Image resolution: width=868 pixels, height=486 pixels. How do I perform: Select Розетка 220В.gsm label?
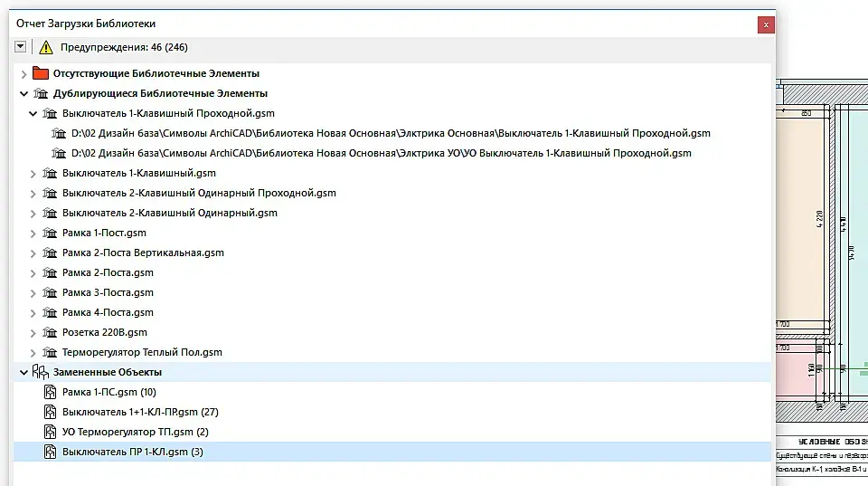point(105,332)
